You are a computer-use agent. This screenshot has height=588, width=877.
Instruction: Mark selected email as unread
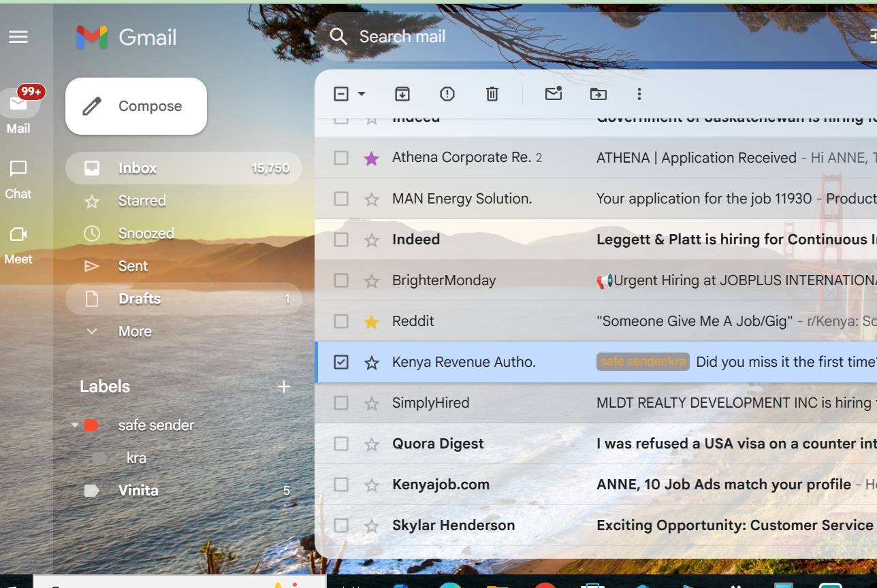pyautogui.click(x=554, y=94)
